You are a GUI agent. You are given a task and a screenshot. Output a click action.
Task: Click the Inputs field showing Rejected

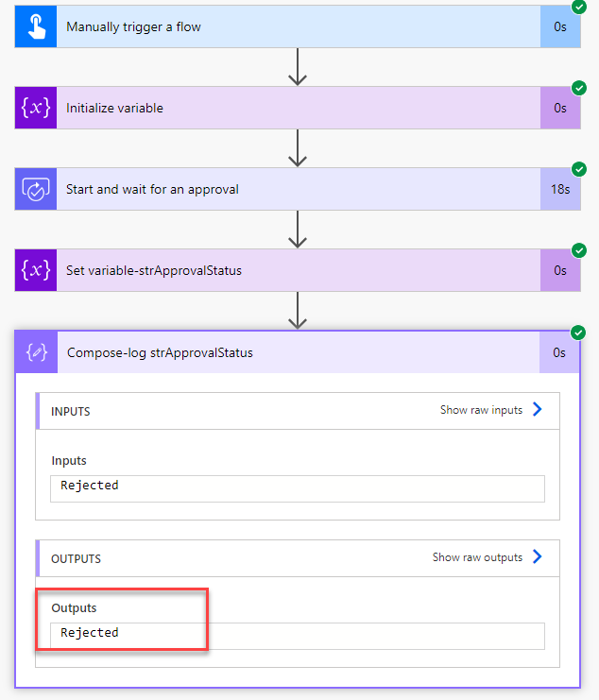[298, 487]
